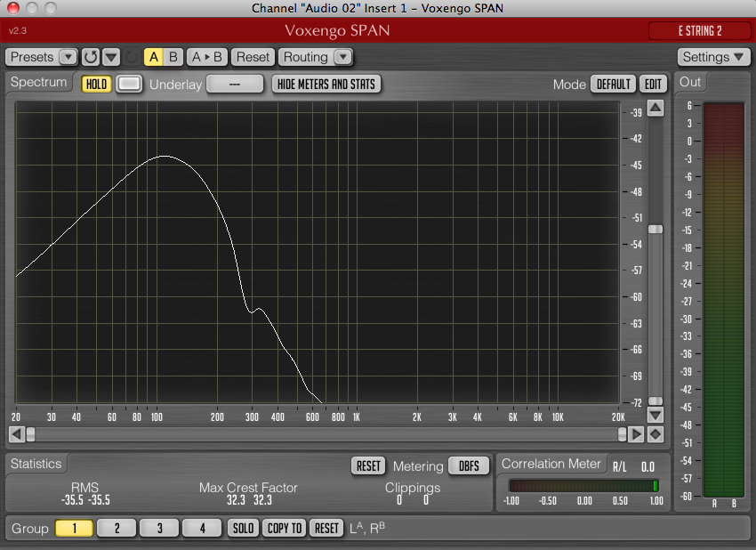Click the horizontal scroll left arrow
756x550 pixels.
click(16, 434)
